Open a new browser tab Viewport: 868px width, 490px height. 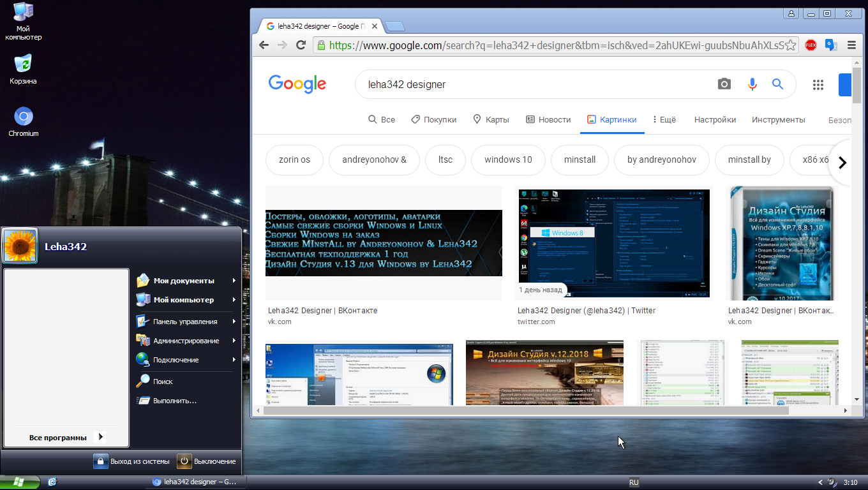click(x=395, y=27)
